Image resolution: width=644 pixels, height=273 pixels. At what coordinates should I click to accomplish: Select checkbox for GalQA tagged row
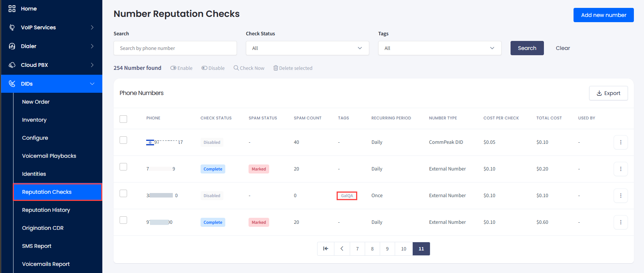(123, 193)
